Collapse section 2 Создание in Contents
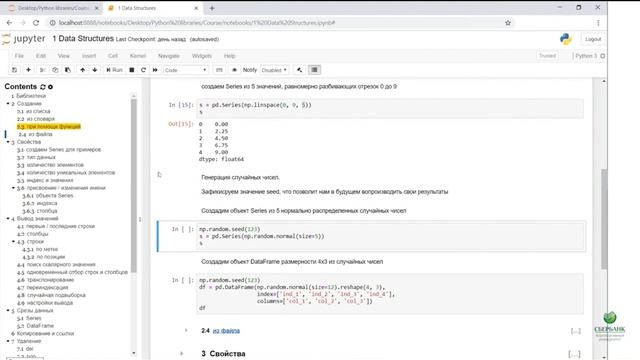Viewport: 640px width, 360px height. [8, 104]
